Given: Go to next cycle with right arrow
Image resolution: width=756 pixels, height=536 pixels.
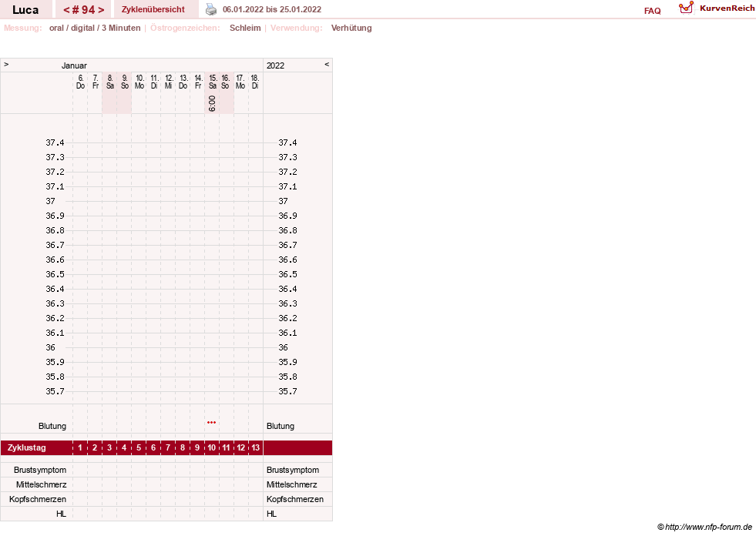Looking at the screenshot, I should point(101,10).
